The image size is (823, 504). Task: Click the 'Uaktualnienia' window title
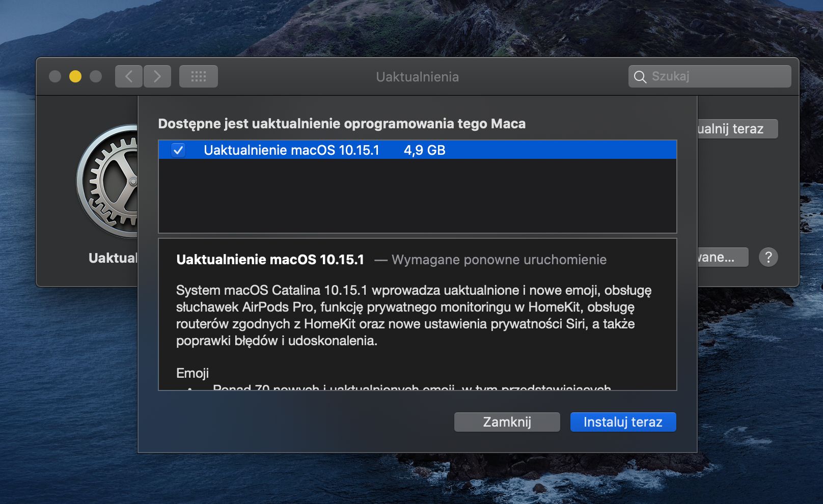tap(418, 77)
